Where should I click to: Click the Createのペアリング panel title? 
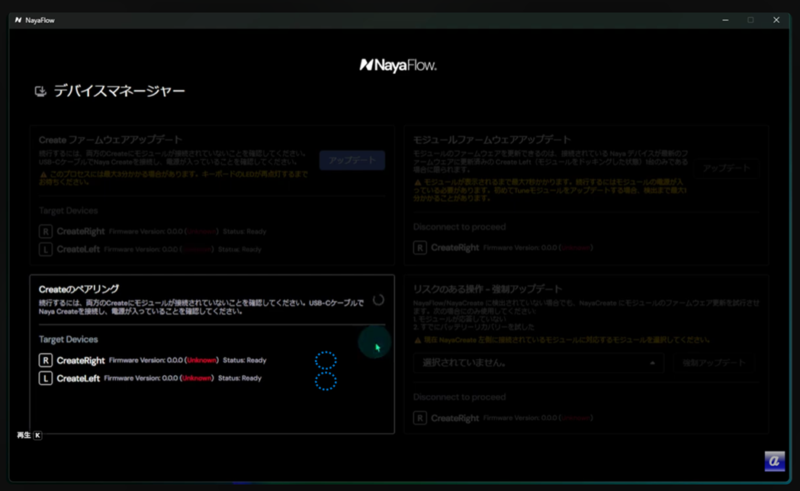pos(79,289)
